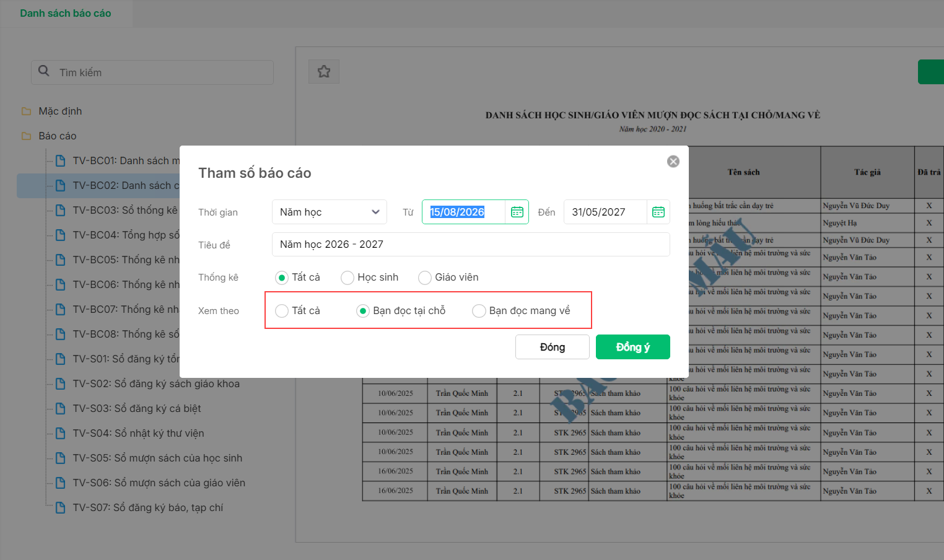The height and width of the screenshot is (560, 944).
Task: Select Giáo viên radio option
Action: [425, 278]
